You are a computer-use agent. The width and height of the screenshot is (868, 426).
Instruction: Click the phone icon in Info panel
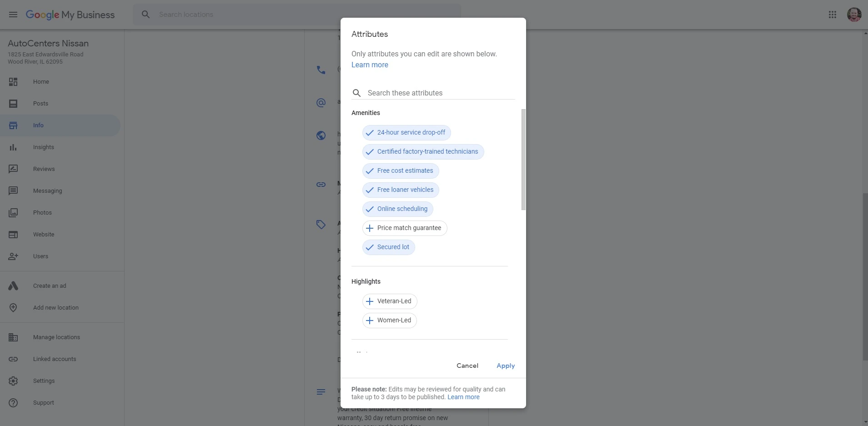[321, 70]
